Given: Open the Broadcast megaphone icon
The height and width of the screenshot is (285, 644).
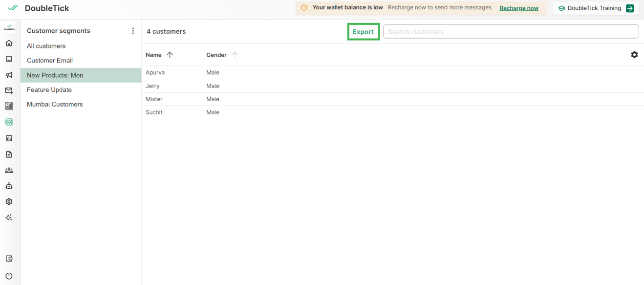Looking at the screenshot, I should point(9,75).
